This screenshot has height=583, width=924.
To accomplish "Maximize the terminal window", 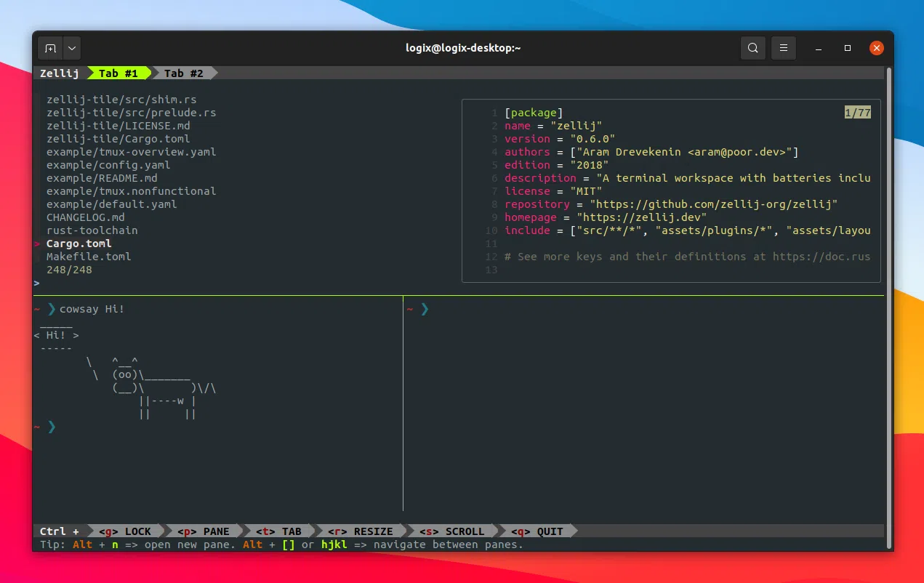I will tap(848, 49).
